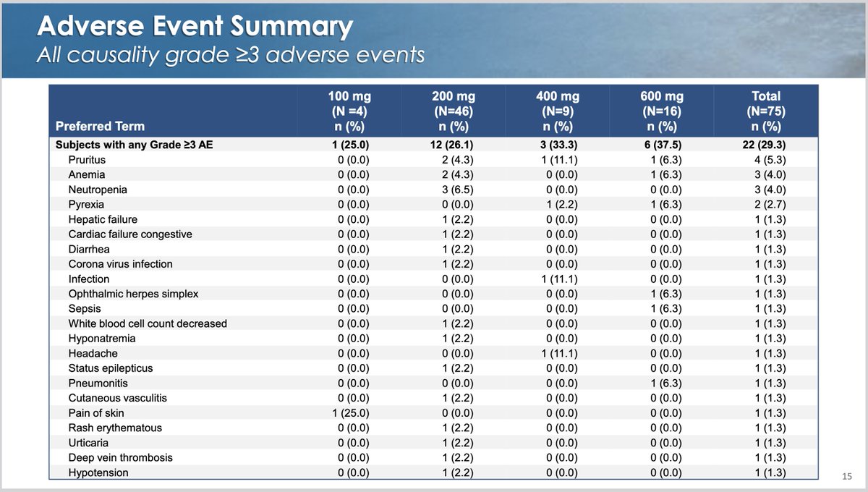The width and height of the screenshot is (868, 492).
Task: Click 'Cardiac failure congestive' row label
Action: (x=130, y=234)
